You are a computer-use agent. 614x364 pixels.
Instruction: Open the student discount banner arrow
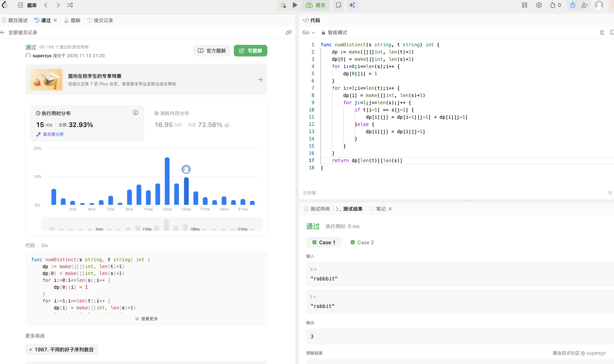(260, 80)
